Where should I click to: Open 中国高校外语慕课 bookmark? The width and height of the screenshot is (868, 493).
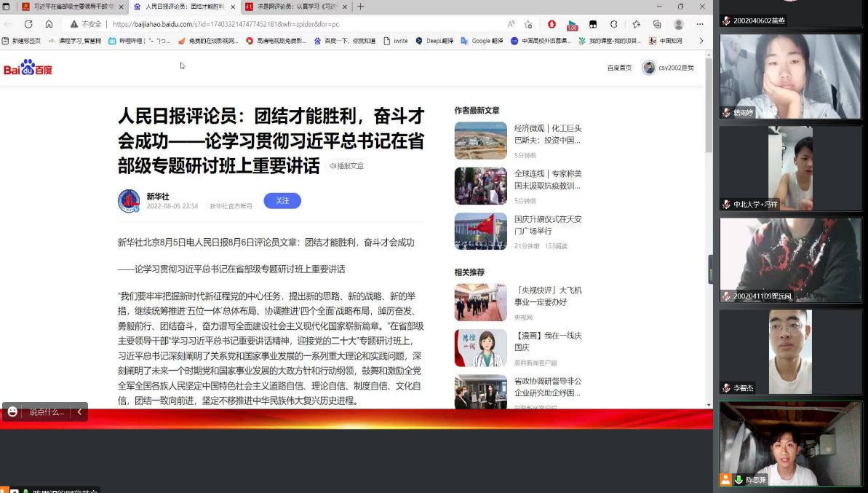pos(541,41)
